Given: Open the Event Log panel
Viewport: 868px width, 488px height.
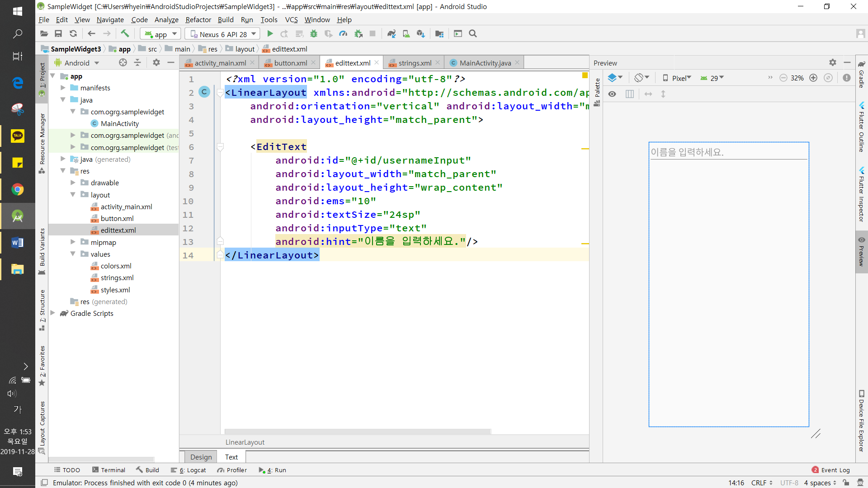Looking at the screenshot, I should point(831,470).
